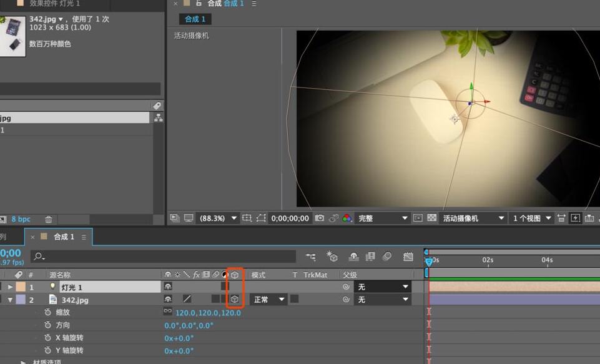
Task: Switch to the 合成 1 timeline tab
Action: pyautogui.click(x=63, y=237)
